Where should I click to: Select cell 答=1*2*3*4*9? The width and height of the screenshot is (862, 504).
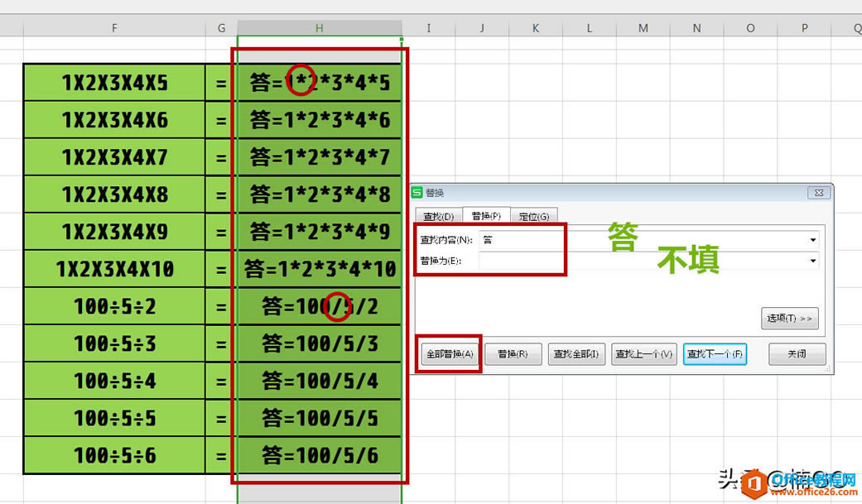(x=320, y=232)
